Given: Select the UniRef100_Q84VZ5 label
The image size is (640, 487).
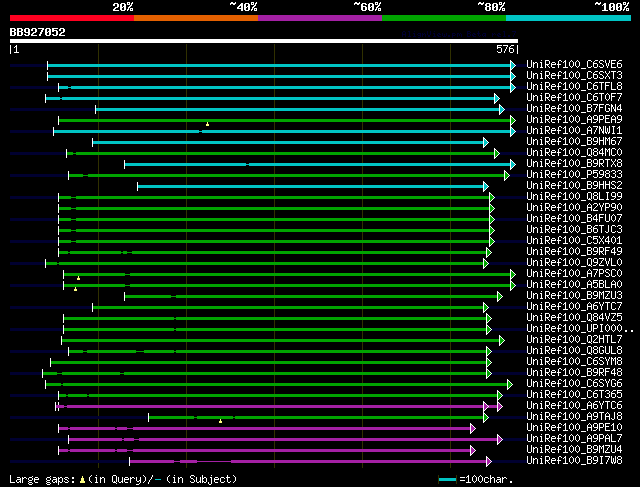Looking at the screenshot, I should (x=574, y=318).
